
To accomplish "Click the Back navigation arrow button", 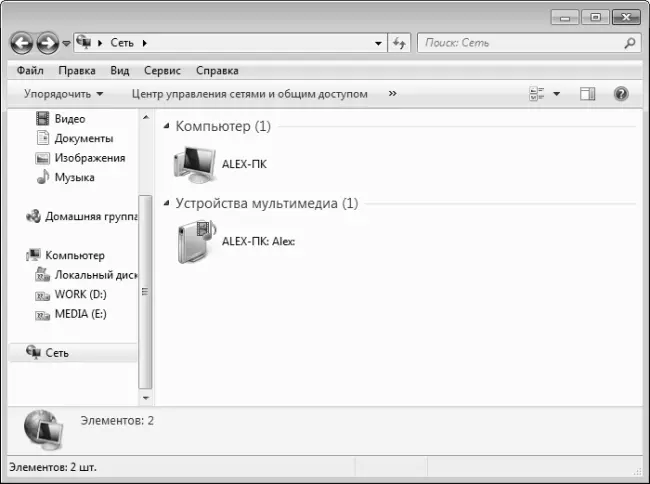I will (21, 43).
